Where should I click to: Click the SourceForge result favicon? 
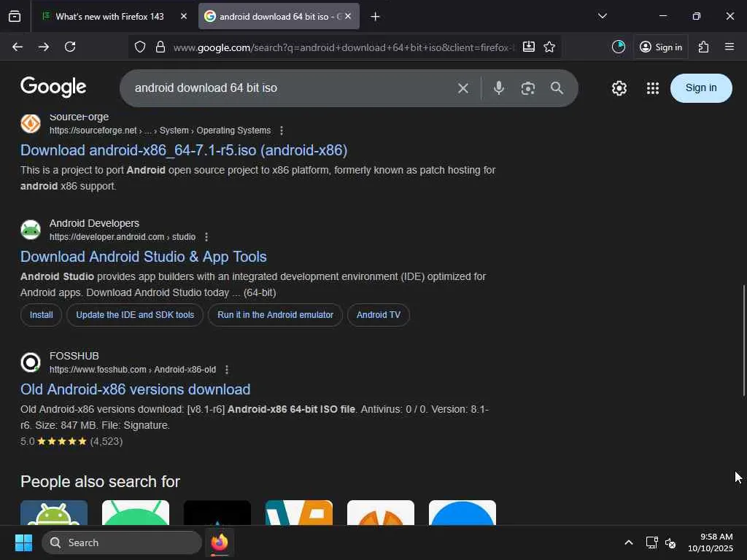pyautogui.click(x=31, y=124)
